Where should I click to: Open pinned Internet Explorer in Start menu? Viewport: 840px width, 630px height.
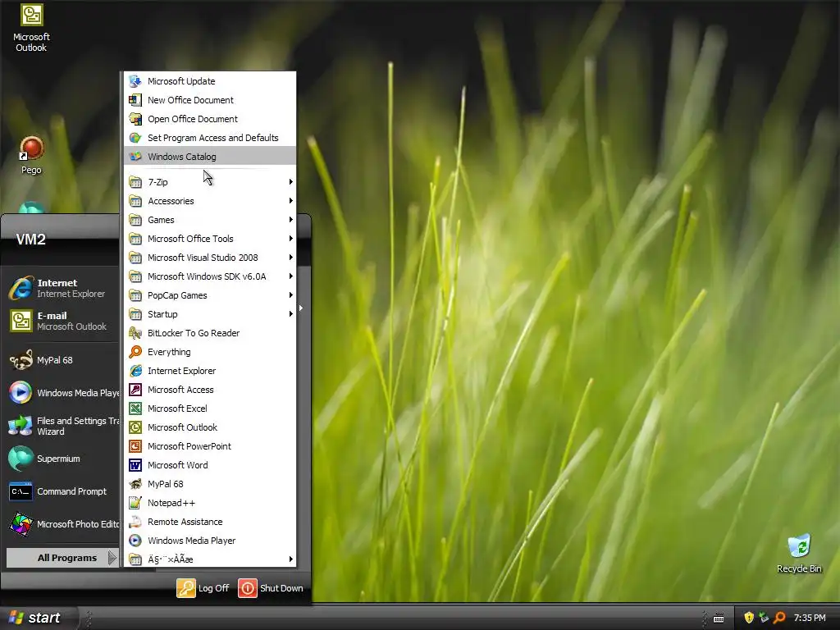(62, 288)
